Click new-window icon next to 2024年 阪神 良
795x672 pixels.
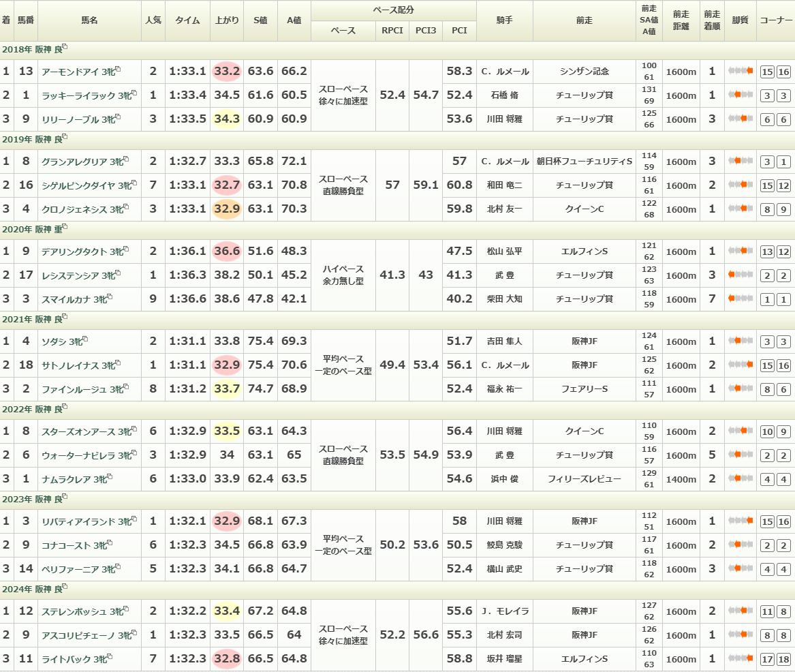coord(65,587)
